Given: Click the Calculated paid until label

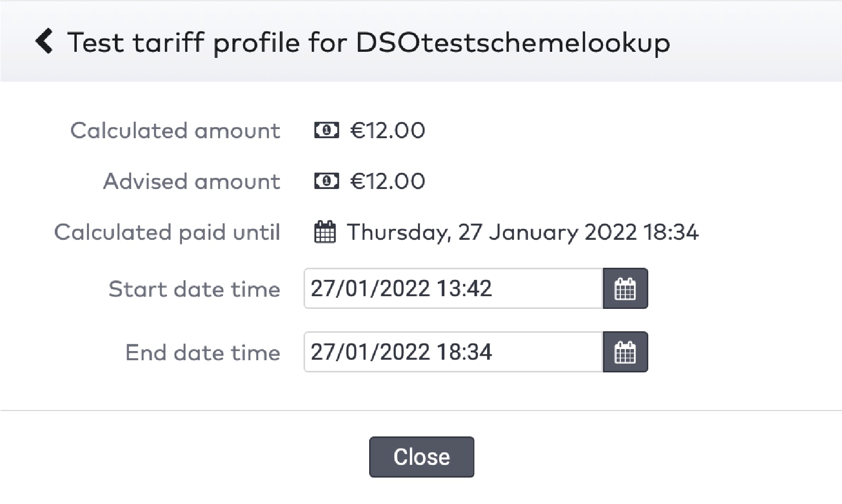Looking at the screenshot, I should [x=167, y=232].
